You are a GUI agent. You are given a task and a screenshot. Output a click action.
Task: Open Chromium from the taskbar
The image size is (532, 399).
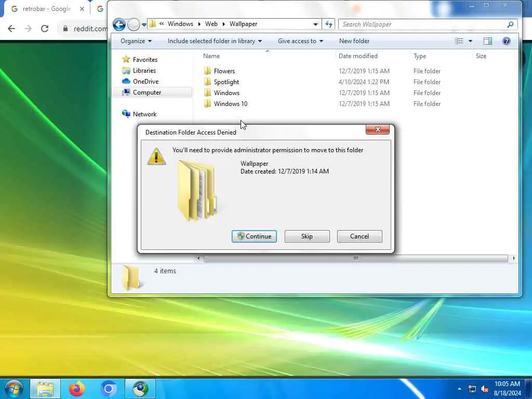(109, 389)
